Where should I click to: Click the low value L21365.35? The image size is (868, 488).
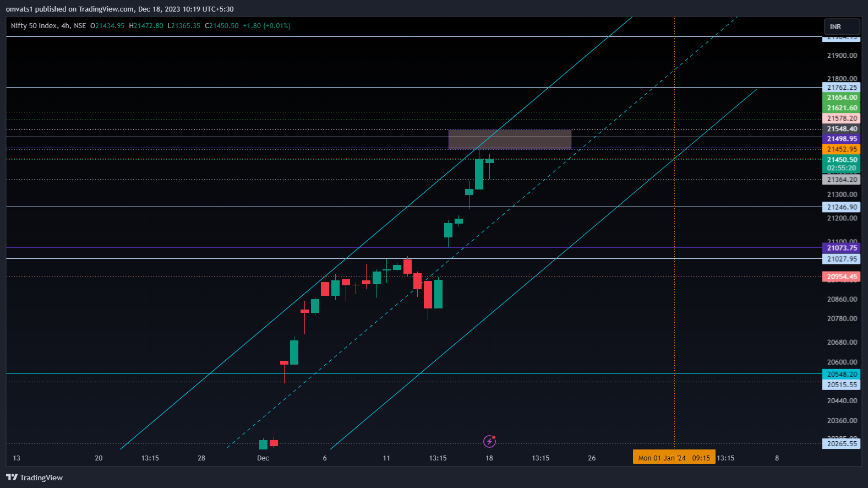184,26
